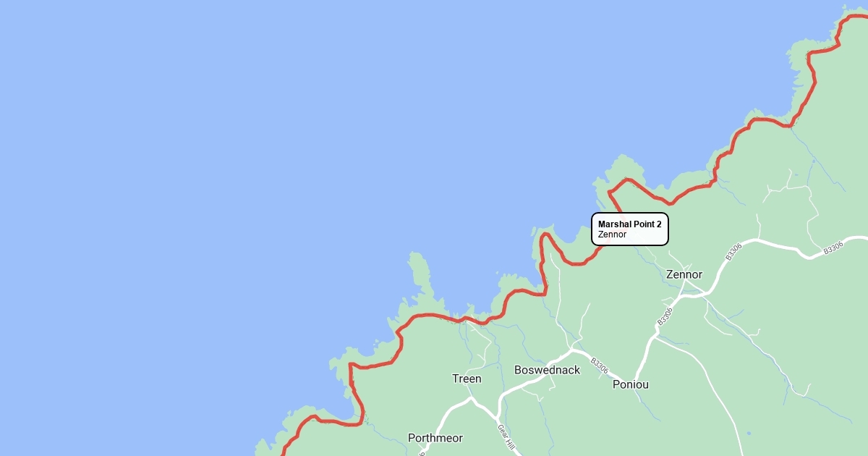This screenshot has height=456, width=868.
Task: Click the Marshal Point 2 info box
Action: pos(630,229)
